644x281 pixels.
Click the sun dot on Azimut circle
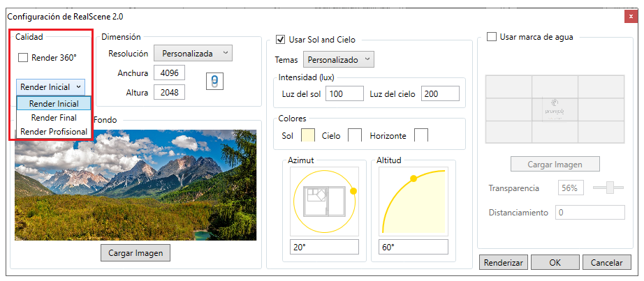353,191
